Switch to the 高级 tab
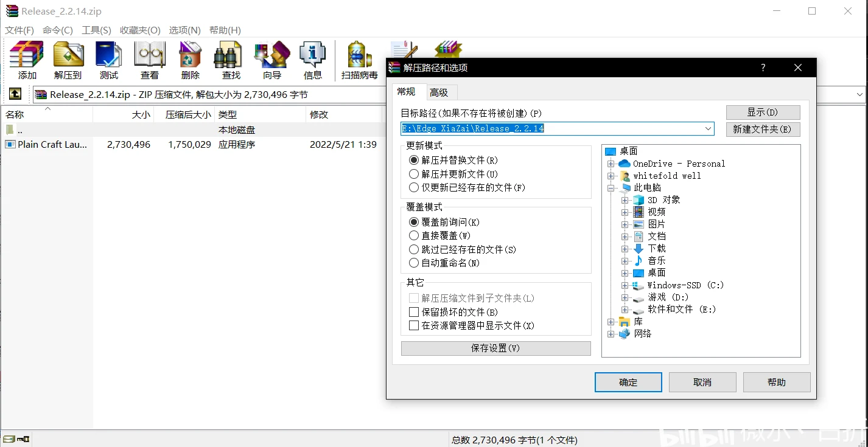Image resolution: width=868 pixels, height=447 pixels. (439, 92)
